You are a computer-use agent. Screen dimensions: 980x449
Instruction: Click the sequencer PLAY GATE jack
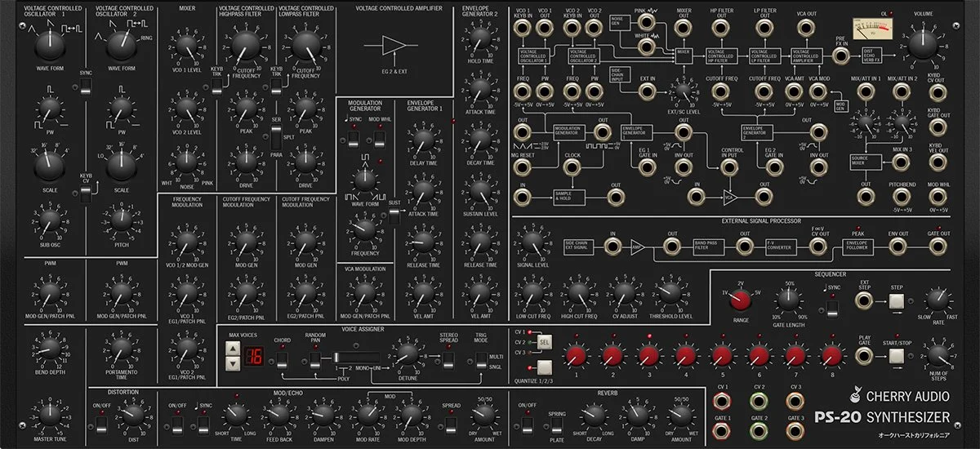[x=865, y=354]
